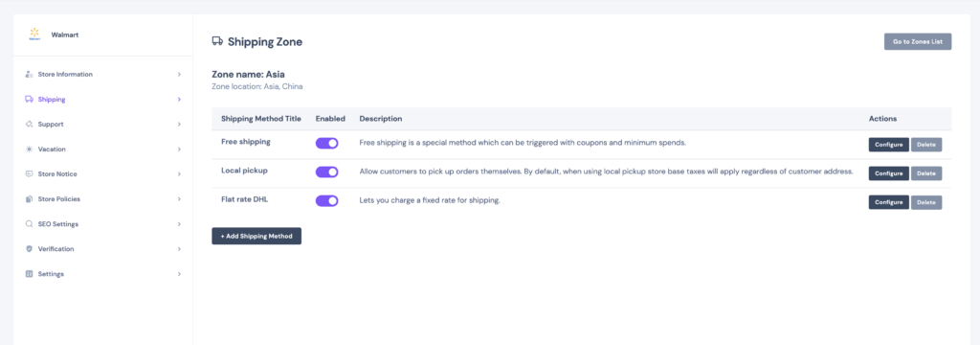Click 'Lets you charge a fixed rate' description
Image resolution: width=980 pixels, height=345 pixels.
click(x=430, y=201)
